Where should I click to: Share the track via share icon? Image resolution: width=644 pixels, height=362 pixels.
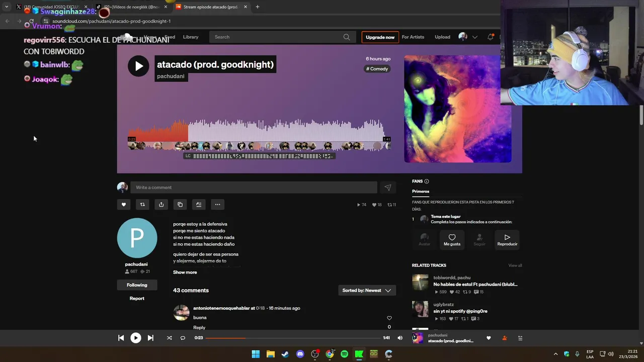(161, 205)
